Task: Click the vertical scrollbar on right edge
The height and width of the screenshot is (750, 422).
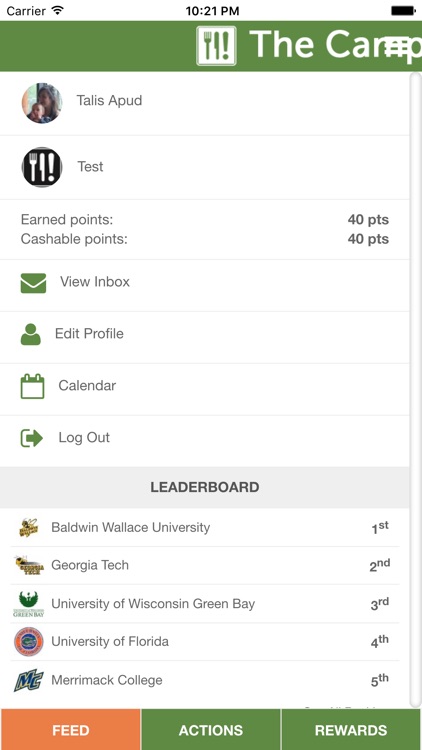Action: pyautogui.click(x=416, y=390)
